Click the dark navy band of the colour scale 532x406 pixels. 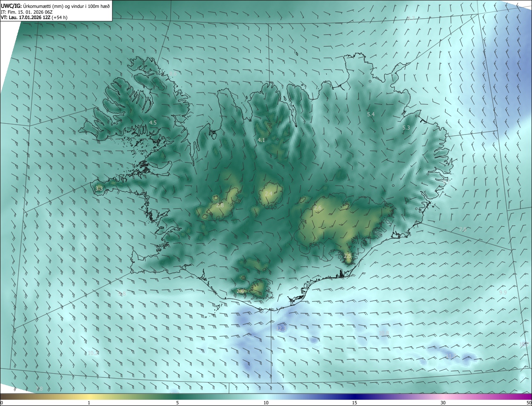[x=355, y=396]
